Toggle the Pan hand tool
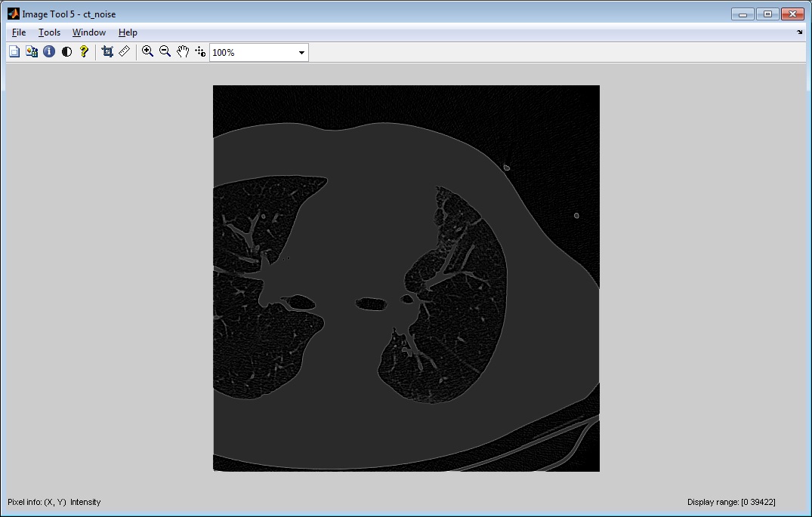Screen dimensions: 812x517 182,51
